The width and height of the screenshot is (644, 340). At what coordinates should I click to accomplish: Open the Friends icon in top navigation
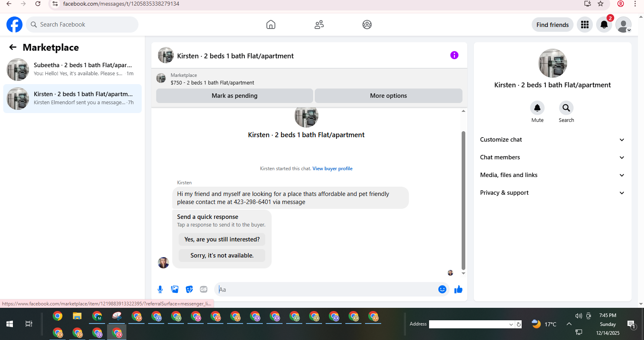pyautogui.click(x=319, y=25)
